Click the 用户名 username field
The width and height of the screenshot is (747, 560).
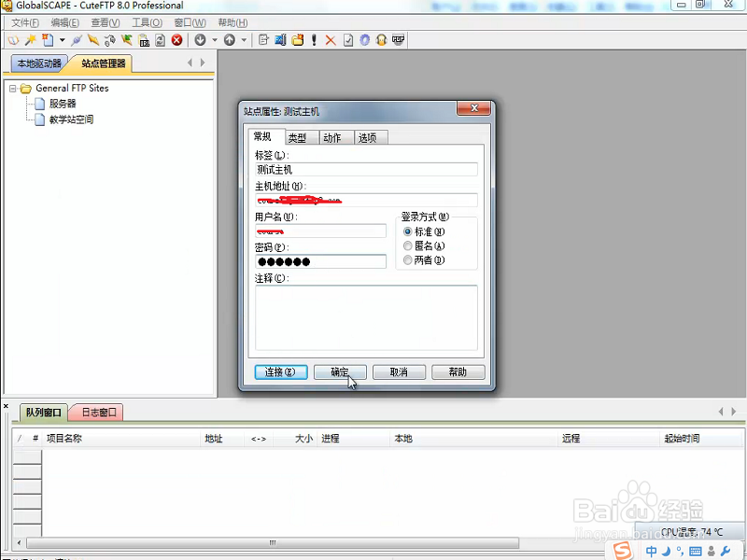(x=320, y=231)
